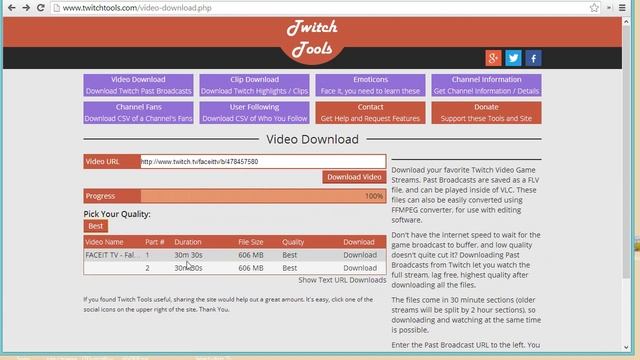Screen dimensions: 640x360
Task: Click the Pick Your Quality label
Action: pyautogui.click(x=117, y=214)
